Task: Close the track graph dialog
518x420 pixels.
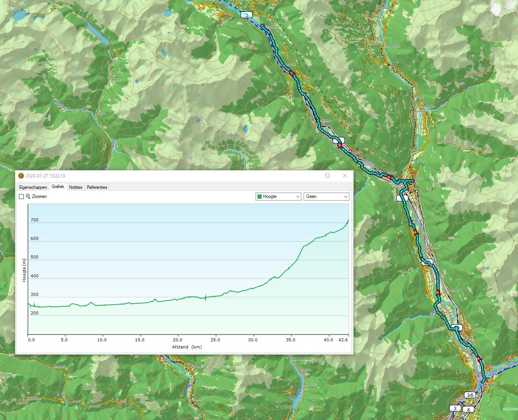Action: click(344, 176)
